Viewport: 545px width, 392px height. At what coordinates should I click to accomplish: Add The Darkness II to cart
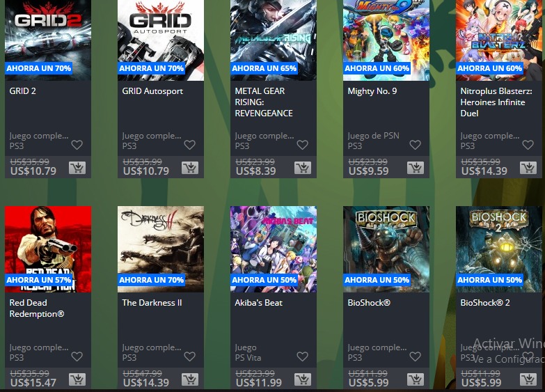[x=189, y=379]
